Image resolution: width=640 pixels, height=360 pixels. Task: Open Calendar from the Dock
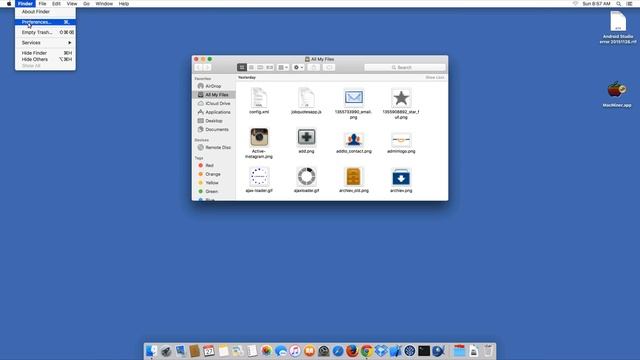pyautogui.click(x=209, y=351)
